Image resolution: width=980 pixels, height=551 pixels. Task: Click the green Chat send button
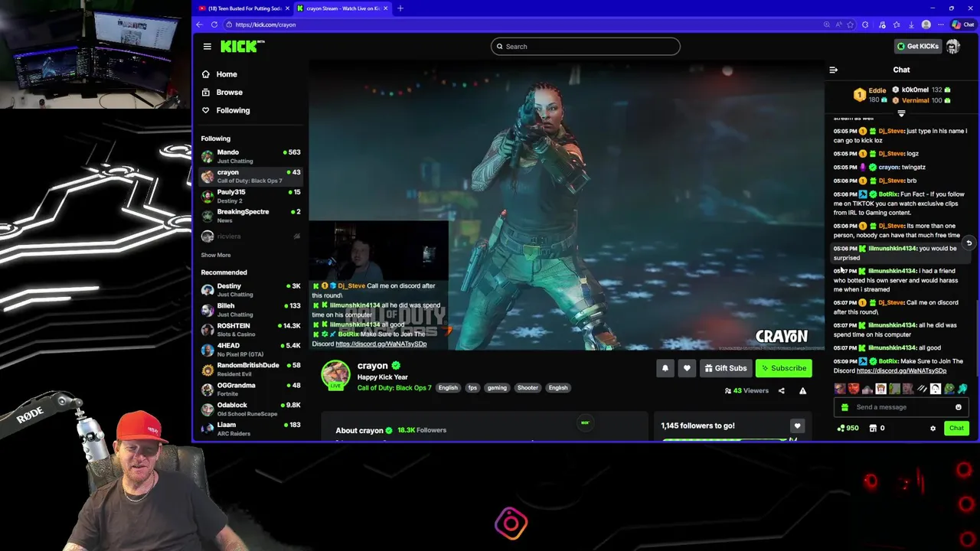[956, 429]
